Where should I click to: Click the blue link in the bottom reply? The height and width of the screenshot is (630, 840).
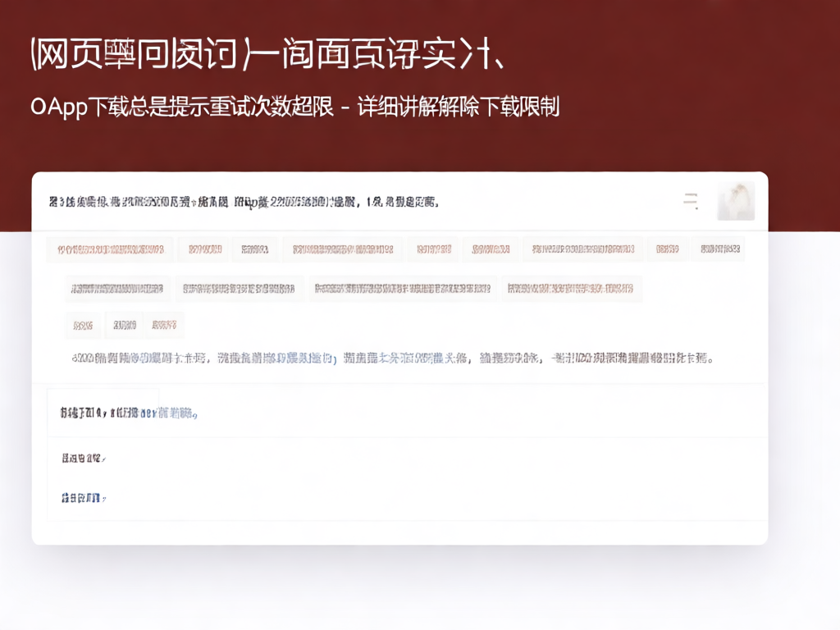(80, 495)
